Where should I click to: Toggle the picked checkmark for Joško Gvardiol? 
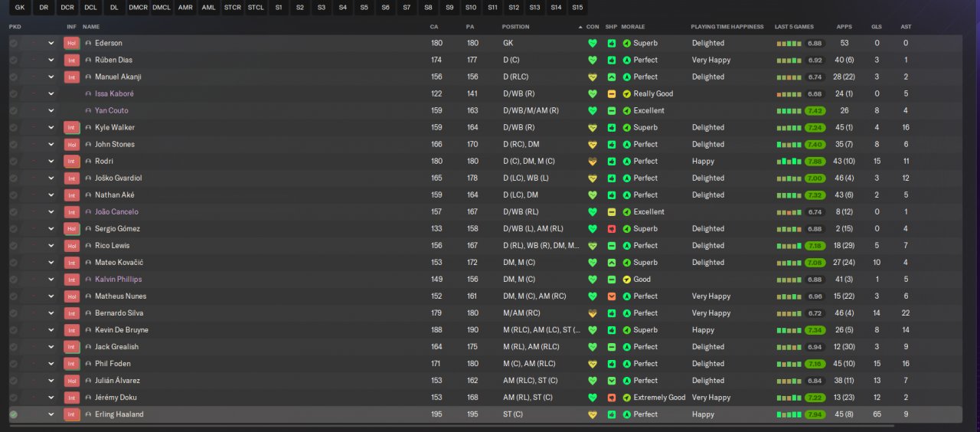(13, 178)
